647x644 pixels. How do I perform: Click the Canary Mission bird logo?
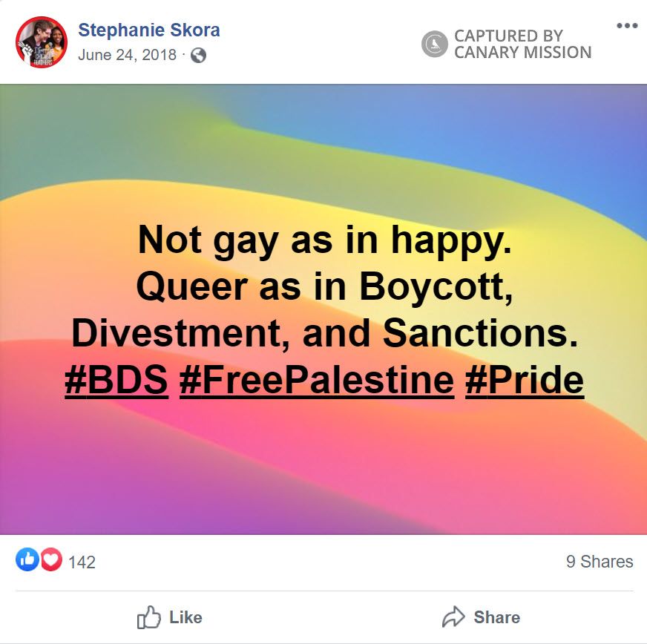pyautogui.click(x=434, y=44)
